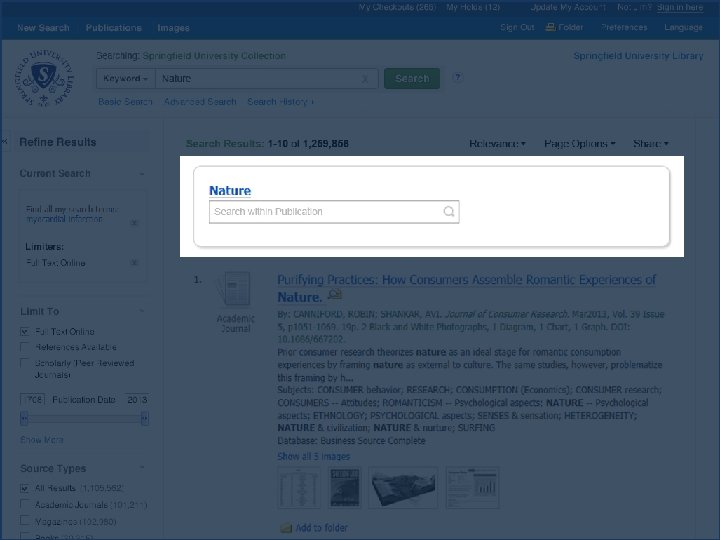
Task: Switch to Basic Search
Action: (x=125, y=101)
